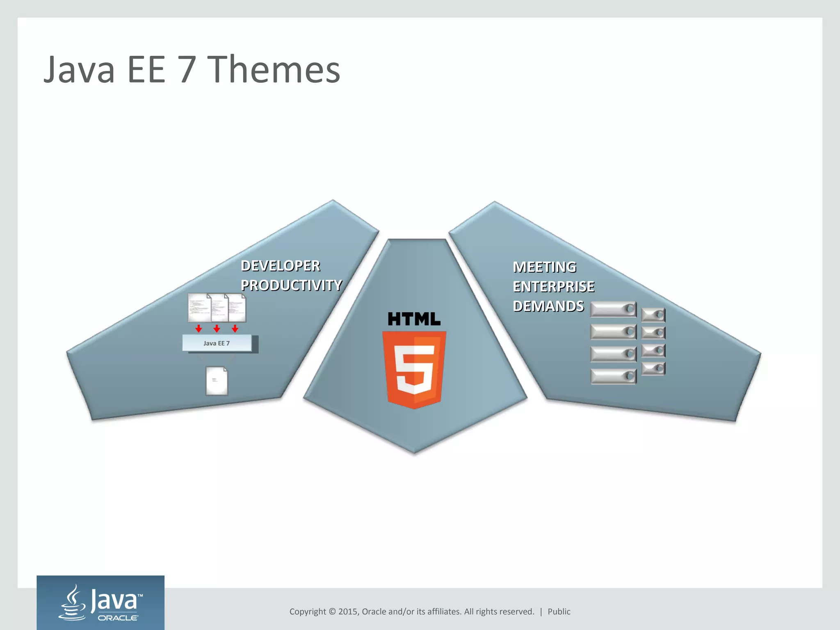Click the top large server rack icon
Viewport: 840px width, 630px height.
coord(613,310)
